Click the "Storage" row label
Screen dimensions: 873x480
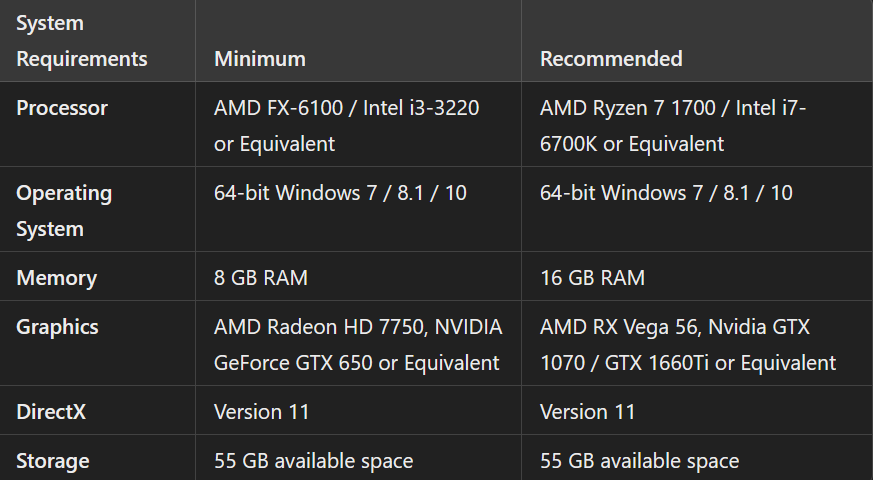[x=53, y=461]
